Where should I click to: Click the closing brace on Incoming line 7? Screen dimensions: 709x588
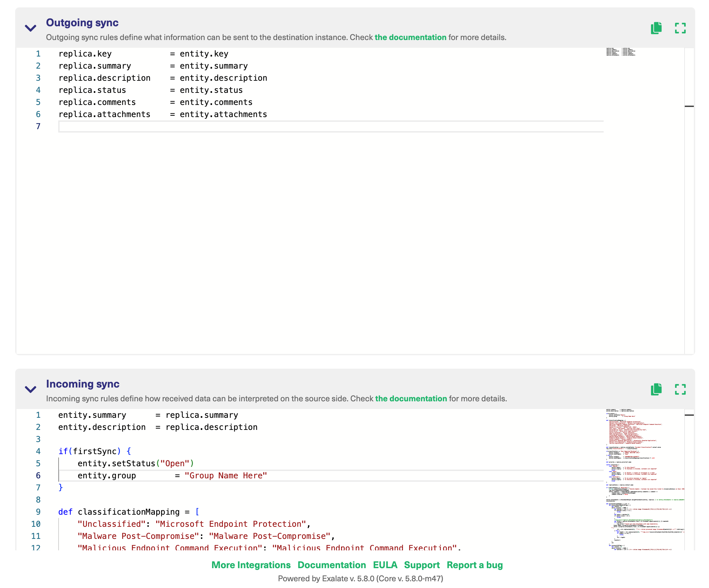pos(61,488)
